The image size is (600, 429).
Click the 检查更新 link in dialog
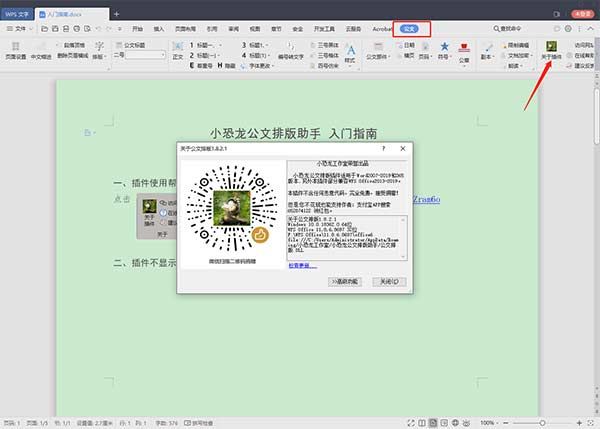point(302,266)
